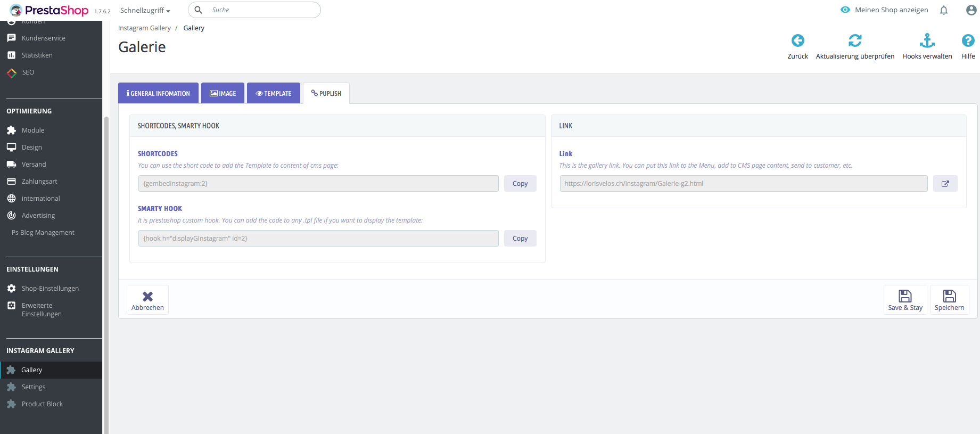Image resolution: width=980 pixels, height=434 pixels.
Task: Click the eye icon beside Meinen Shop anzeigen
Action: click(x=845, y=10)
